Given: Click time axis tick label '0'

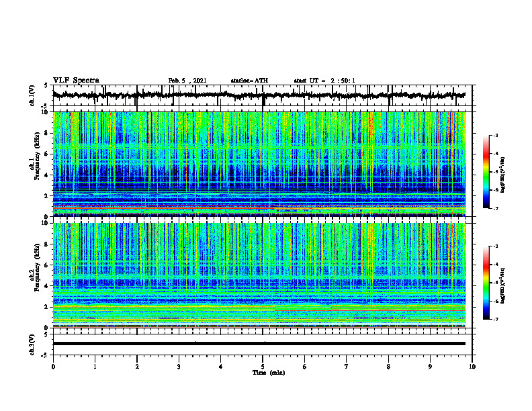Looking at the screenshot, I should 53,367.
